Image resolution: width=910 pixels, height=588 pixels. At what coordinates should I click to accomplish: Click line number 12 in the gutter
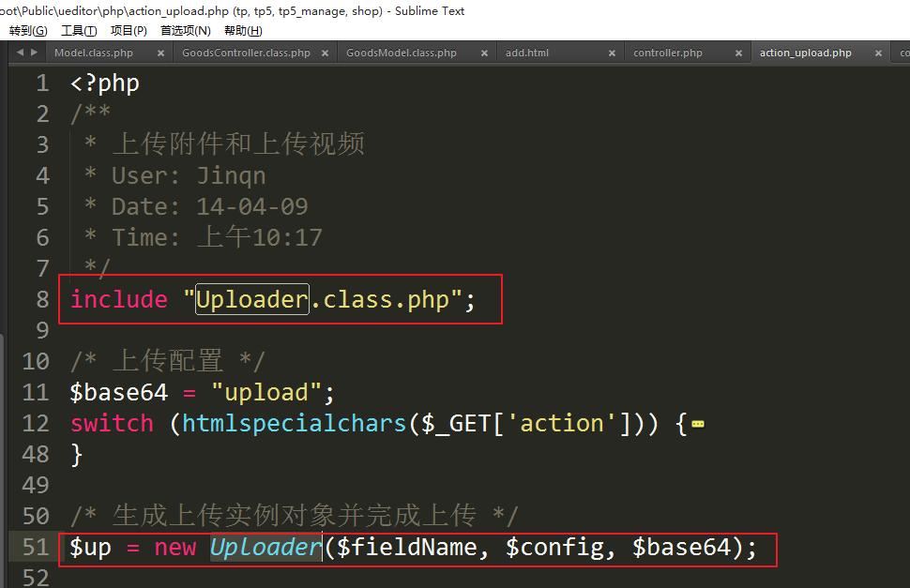(x=35, y=424)
